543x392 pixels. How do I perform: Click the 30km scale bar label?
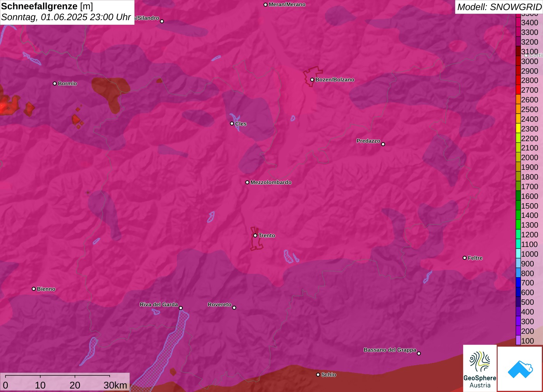115,385
